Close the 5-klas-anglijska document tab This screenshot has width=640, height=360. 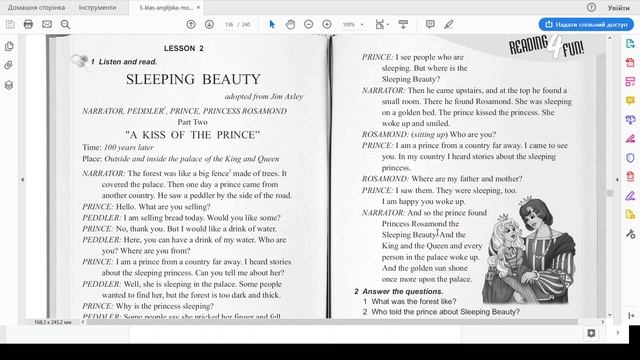tap(198, 7)
